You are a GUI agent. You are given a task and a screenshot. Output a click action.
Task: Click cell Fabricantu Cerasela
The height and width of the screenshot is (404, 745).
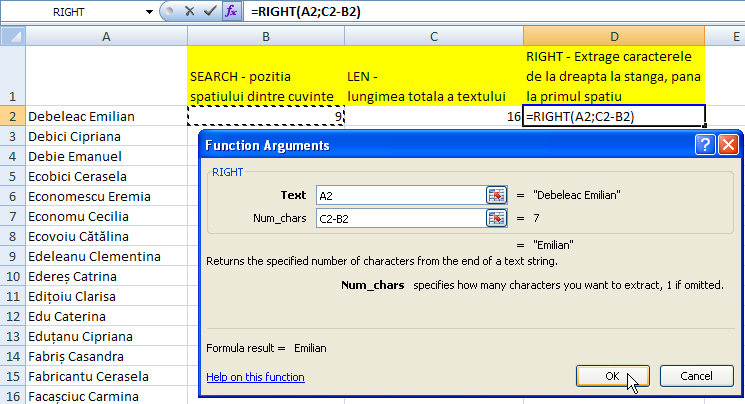(106, 376)
